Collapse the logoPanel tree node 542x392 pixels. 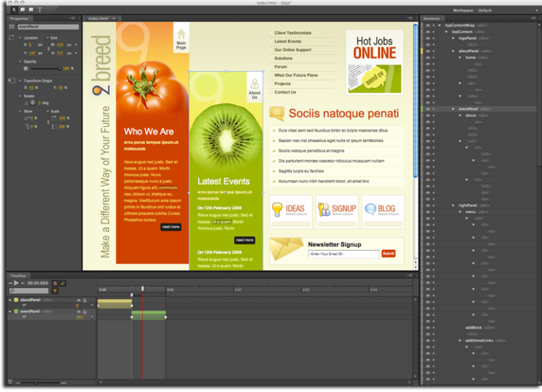tap(454, 38)
